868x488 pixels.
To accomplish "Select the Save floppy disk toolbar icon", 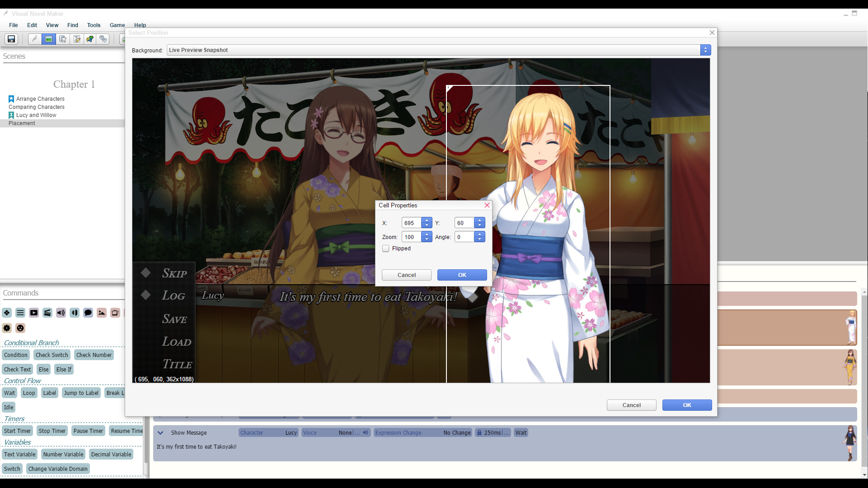I will (10, 39).
